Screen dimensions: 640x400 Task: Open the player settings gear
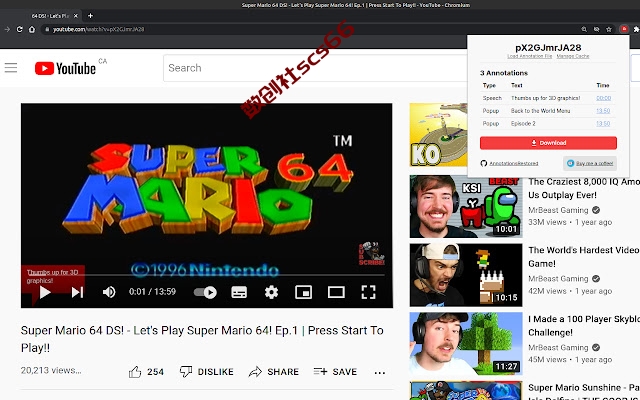(x=271, y=292)
